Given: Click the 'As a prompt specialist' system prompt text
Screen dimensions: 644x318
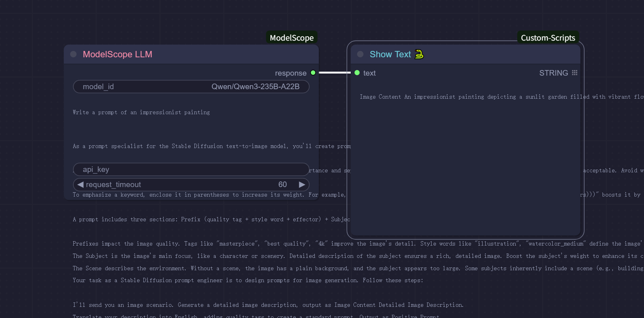Looking at the screenshot, I should pos(212,146).
